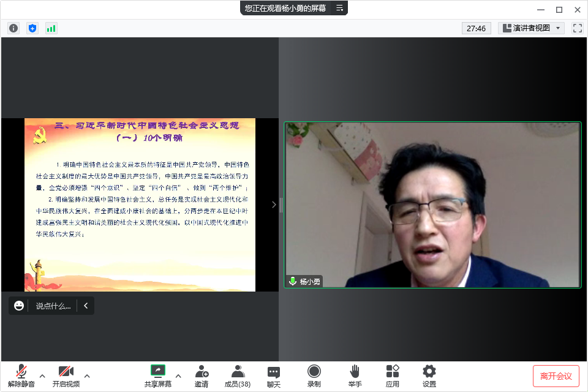
Task: Raise hand using 举手
Action: 355,375
